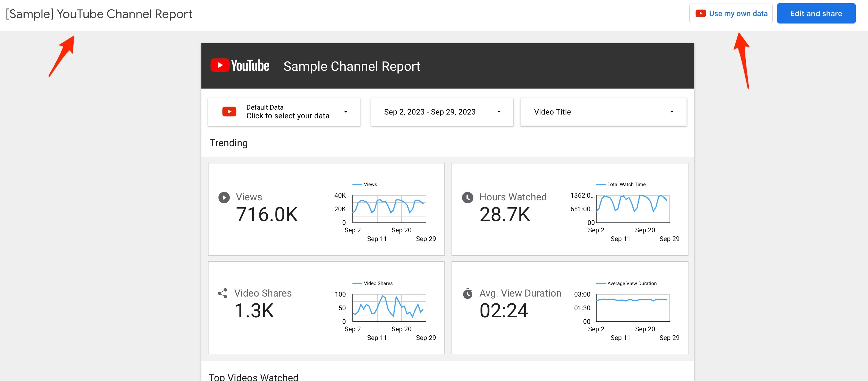This screenshot has width=868, height=381.
Task: Click the YouTube icon in Use my own data
Action: pos(701,13)
